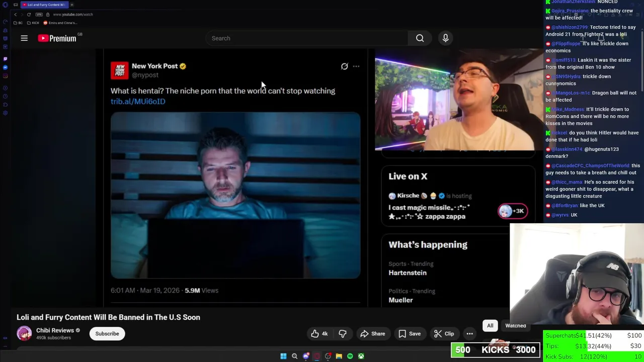The image size is (644, 362).
Task: Toggle the Opera VPN badge
Action: point(39,15)
